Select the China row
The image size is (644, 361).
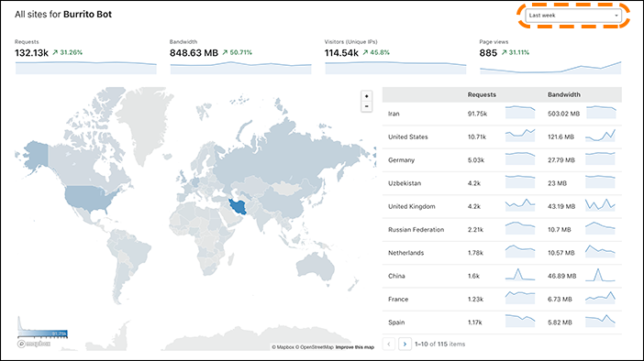pos(502,276)
